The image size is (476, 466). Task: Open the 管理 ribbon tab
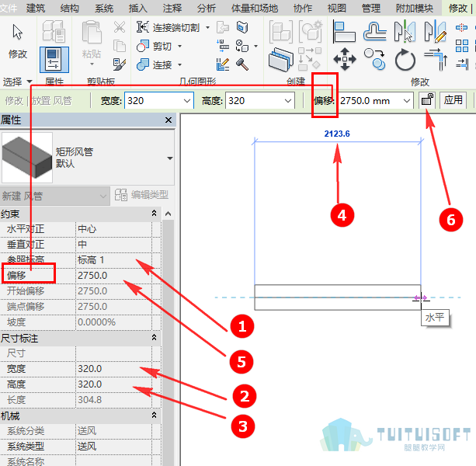(370, 8)
